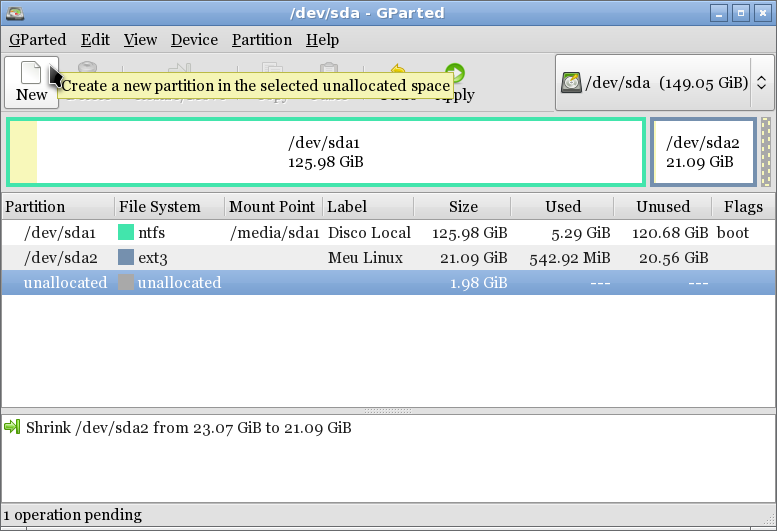
Task: Open the Edit menu
Action: [95, 40]
